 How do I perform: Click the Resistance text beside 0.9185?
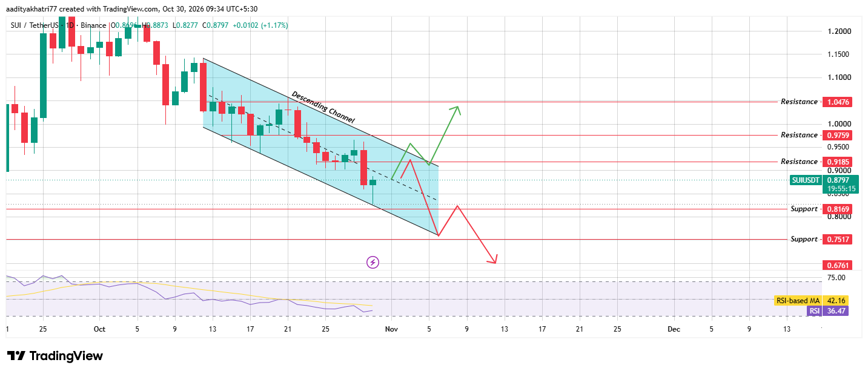pyautogui.click(x=799, y=162)
